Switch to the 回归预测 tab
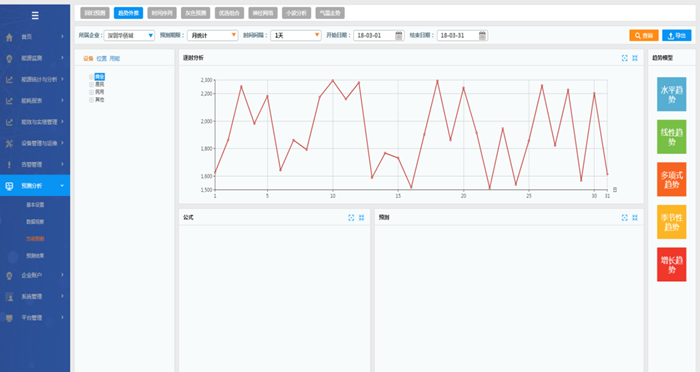The width and height of the screenshot is (700, 372). tap(95, 13)
